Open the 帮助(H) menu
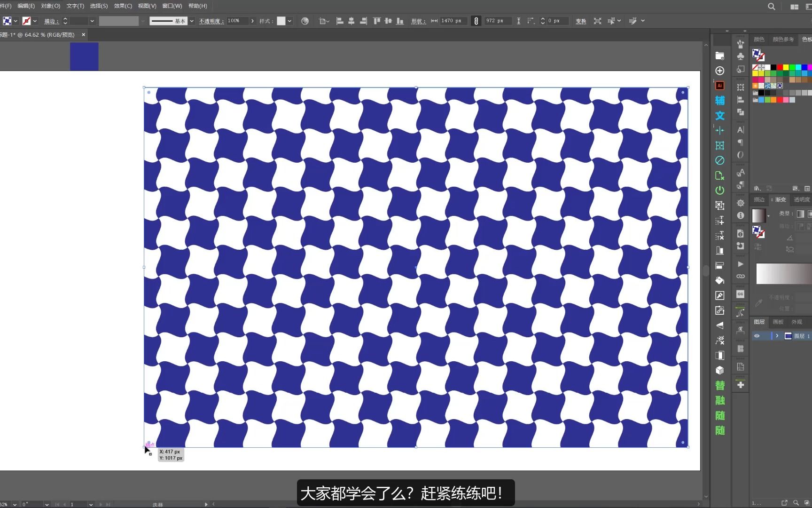The height and width of the screenshot is (508, 812). tap(197, 6)
